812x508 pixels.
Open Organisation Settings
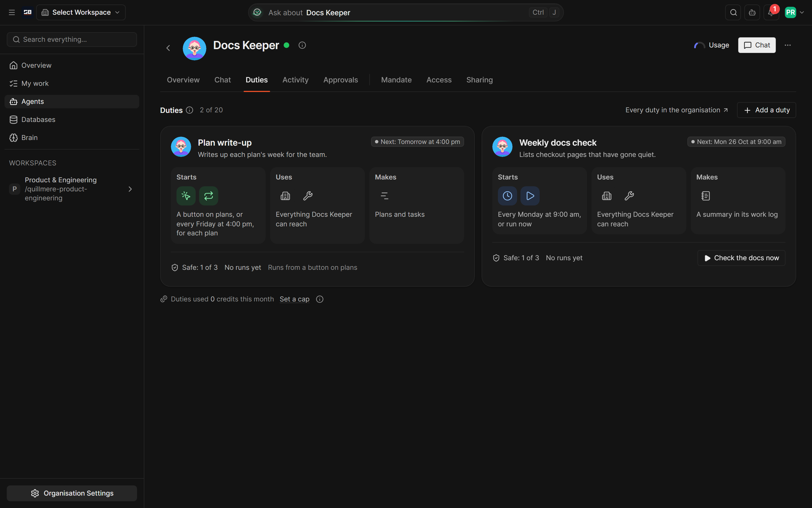72,493
